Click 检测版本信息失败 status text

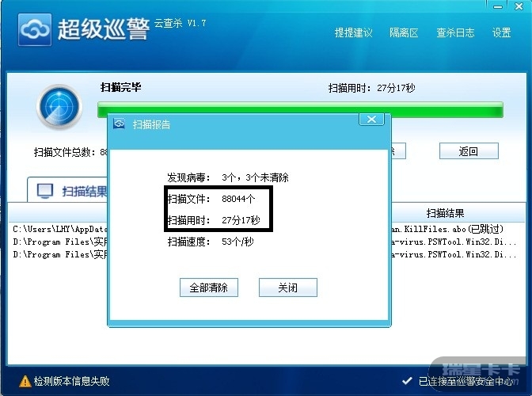click(x=71, y=381)
